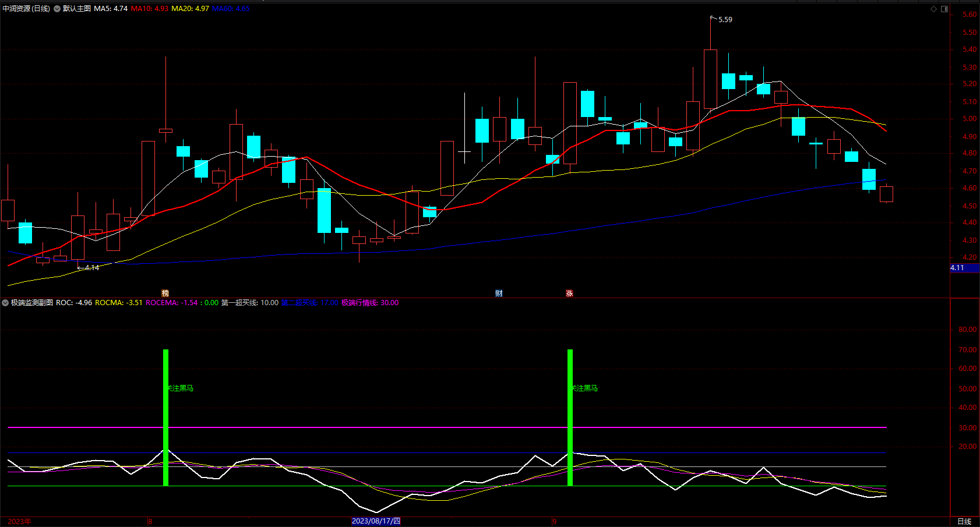Open the 财 financial event marker
980x527 pixels.
(x=499, y=293)
